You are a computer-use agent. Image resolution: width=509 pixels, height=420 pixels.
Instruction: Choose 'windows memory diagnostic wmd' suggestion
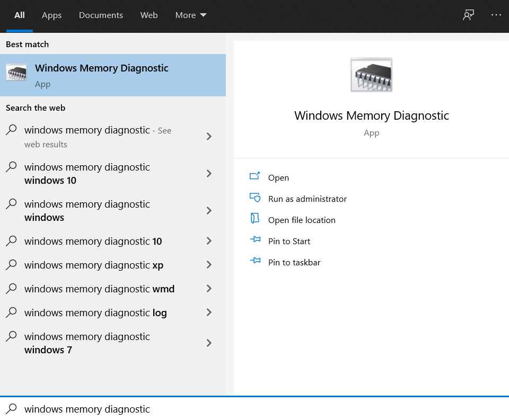(x=99, y=289)
